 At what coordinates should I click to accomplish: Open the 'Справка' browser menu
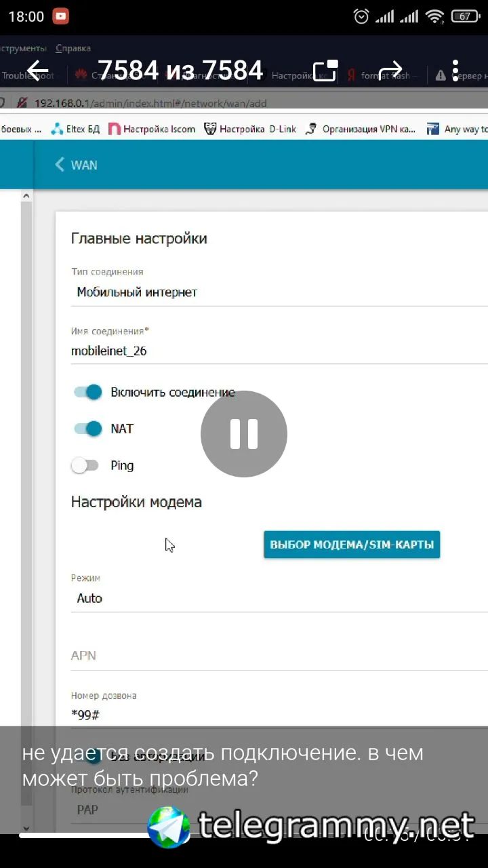[x=73, y=48]
